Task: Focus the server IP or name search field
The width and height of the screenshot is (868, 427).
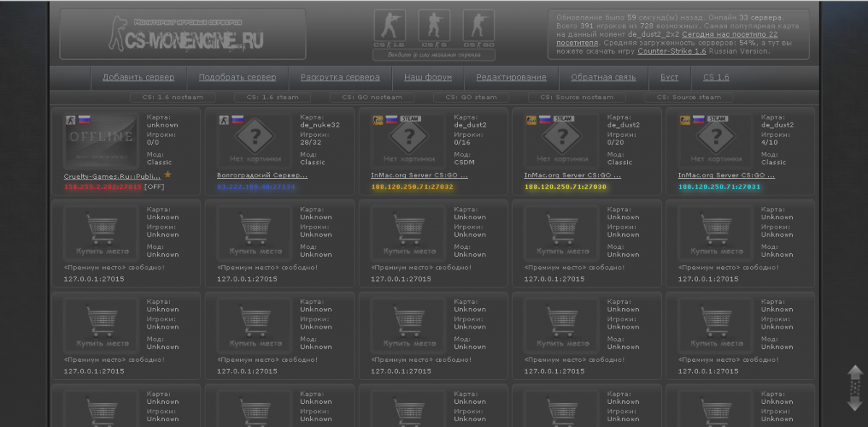Action: 434,55
